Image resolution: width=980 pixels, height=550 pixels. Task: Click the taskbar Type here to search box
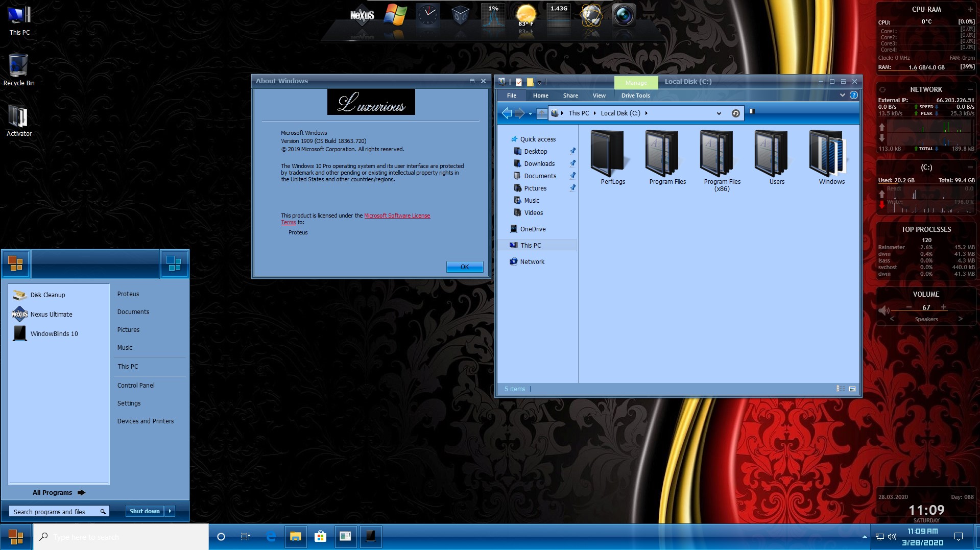[x=121, y=537]
